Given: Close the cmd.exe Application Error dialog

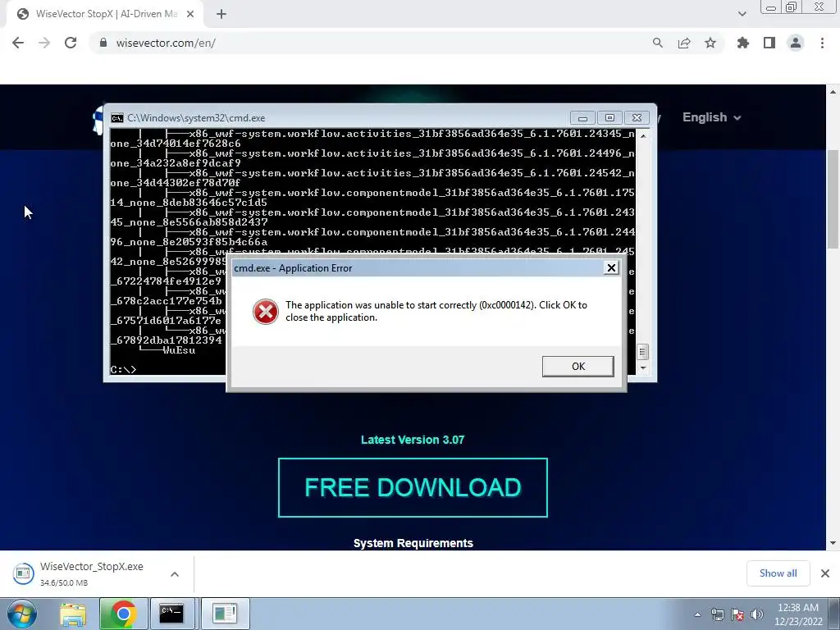Looking at the screenshot, I should pos(610,268).
